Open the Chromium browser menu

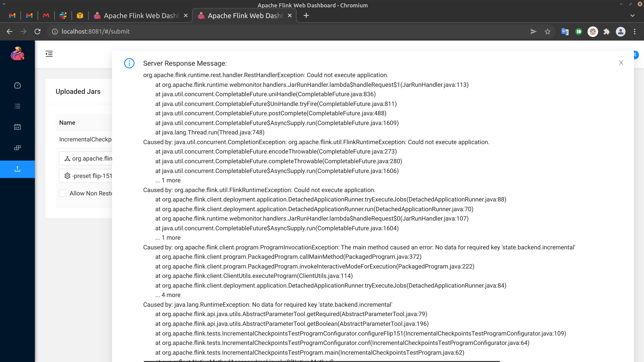click(x=635, y=32)
